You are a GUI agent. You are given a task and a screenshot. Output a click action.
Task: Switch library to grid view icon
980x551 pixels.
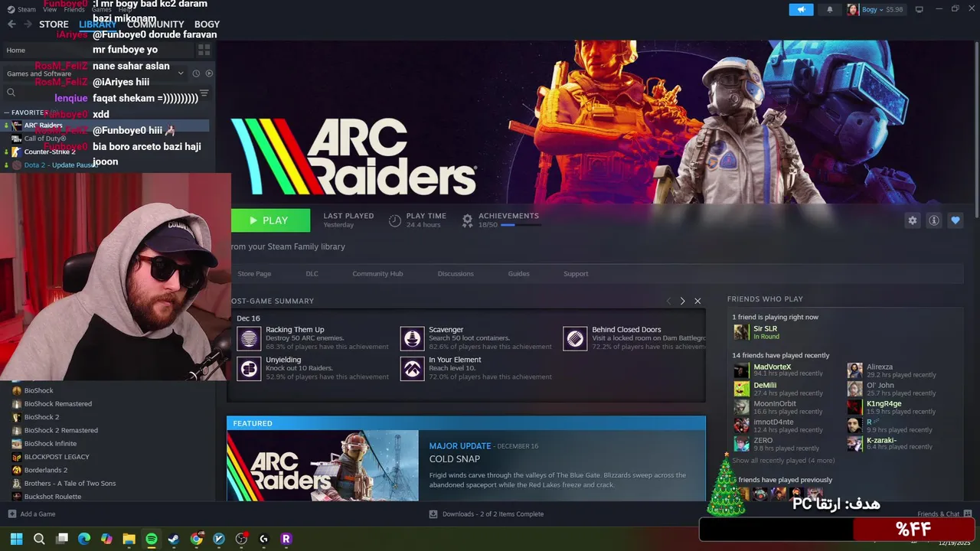(x=204, y=50)
